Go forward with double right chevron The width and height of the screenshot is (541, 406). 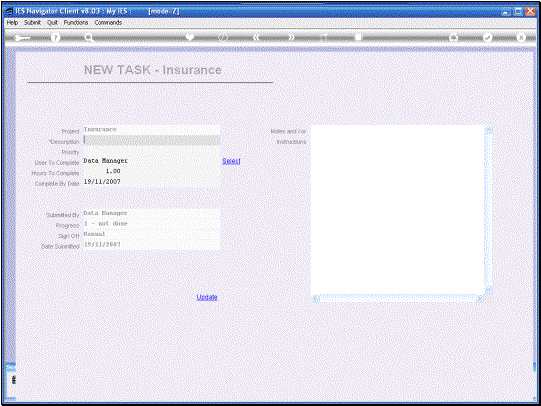click(x=292, y=37)
